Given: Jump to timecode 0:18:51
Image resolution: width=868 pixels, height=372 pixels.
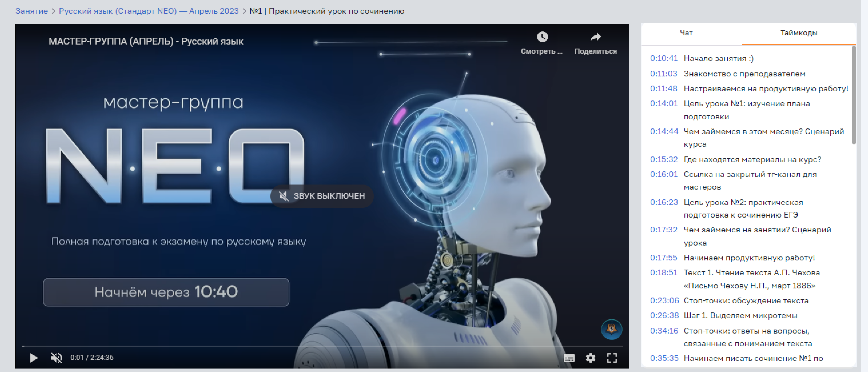Looking at the screenshot, I should (663, 273).
